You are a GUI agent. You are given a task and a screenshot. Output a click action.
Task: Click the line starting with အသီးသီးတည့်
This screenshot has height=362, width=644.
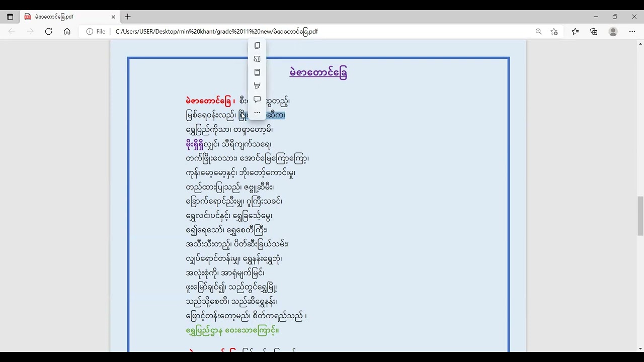tap(237, 244)
